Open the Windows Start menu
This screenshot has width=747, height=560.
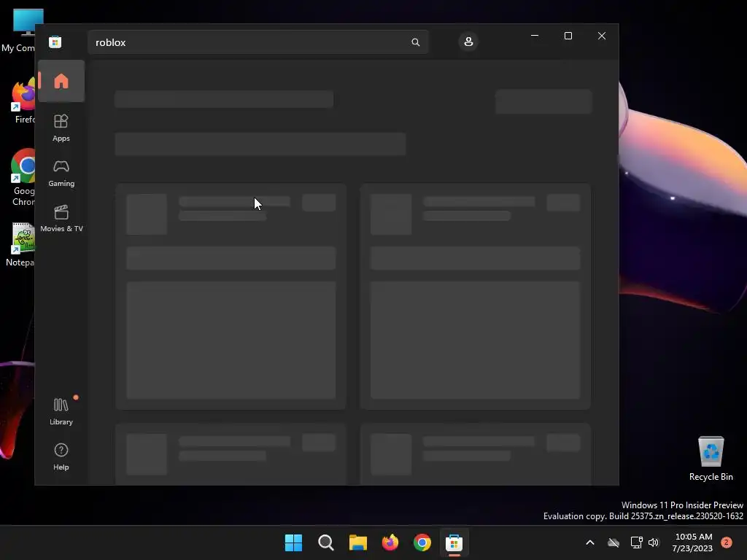point(293,542)
